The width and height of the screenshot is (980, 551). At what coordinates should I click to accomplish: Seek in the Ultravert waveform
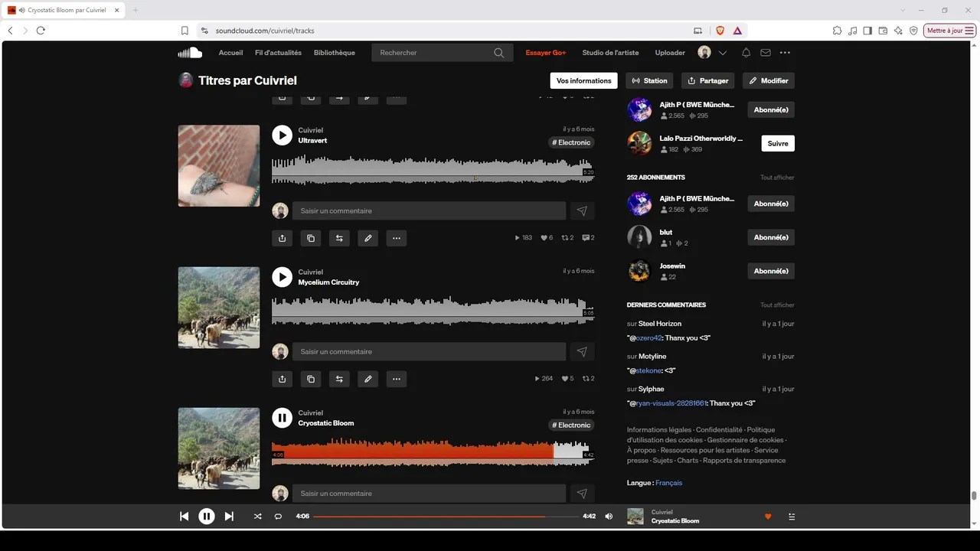point(433,170)
